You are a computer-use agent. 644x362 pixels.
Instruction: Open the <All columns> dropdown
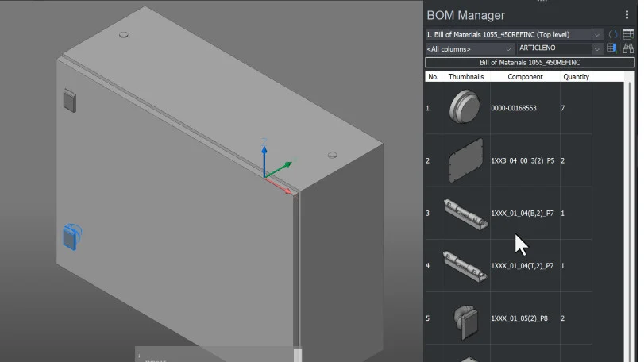point(507,49)
